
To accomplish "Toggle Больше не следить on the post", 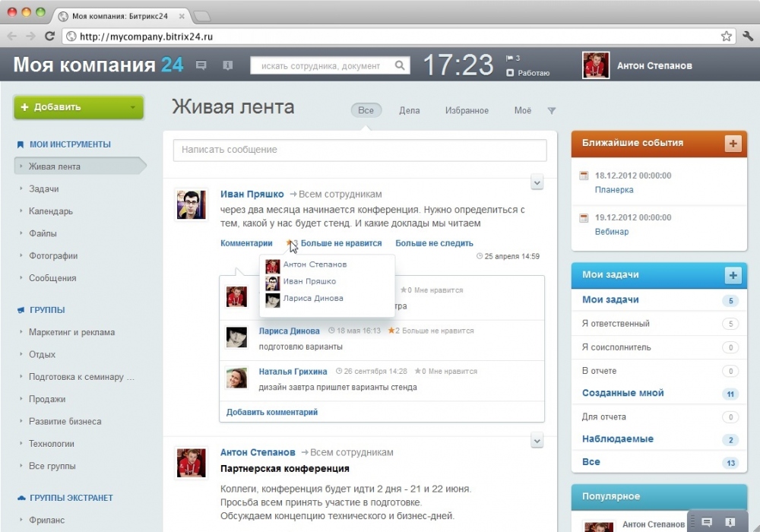I will 434,243.
